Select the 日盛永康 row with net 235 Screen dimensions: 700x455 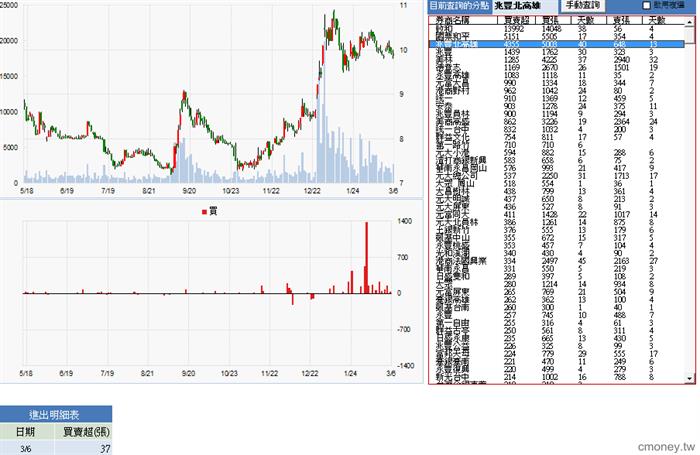(x=557, y=338)
